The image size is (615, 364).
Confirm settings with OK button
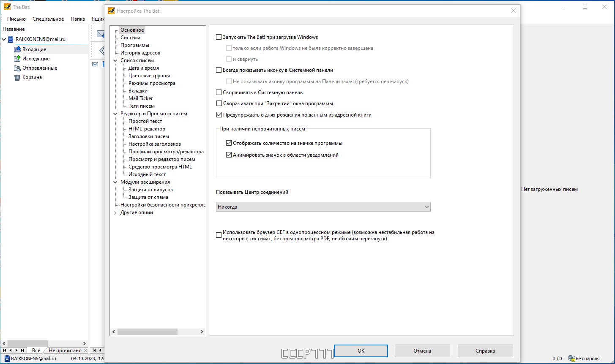click(361, 351)
